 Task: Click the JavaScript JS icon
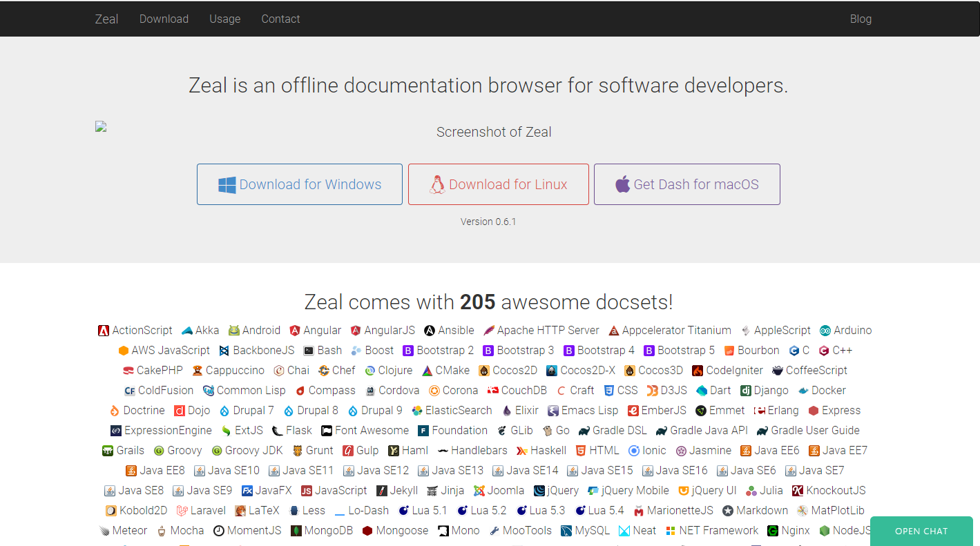click(307, 491)
